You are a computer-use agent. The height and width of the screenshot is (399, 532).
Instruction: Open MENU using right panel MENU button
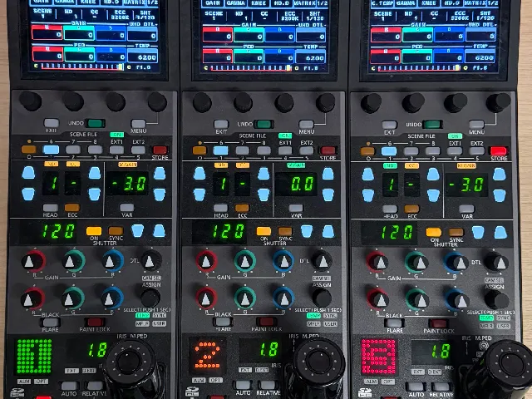point(476,124)
